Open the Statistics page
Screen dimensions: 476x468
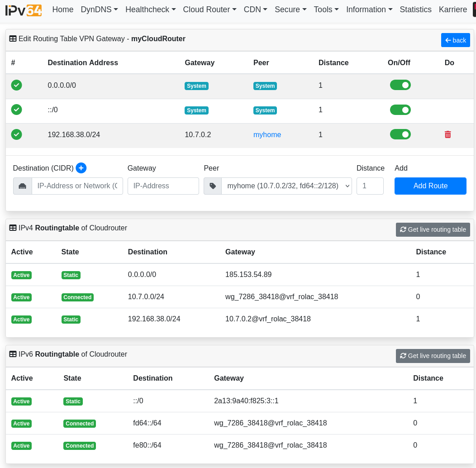click(415, 10)
